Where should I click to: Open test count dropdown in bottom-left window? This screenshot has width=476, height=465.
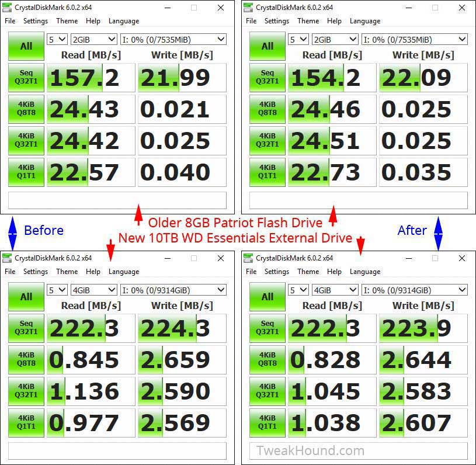57,290
